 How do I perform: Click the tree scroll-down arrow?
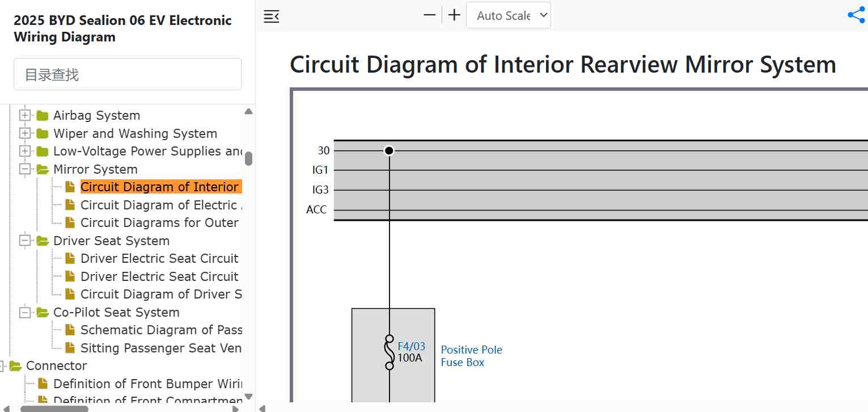point(248,396)
